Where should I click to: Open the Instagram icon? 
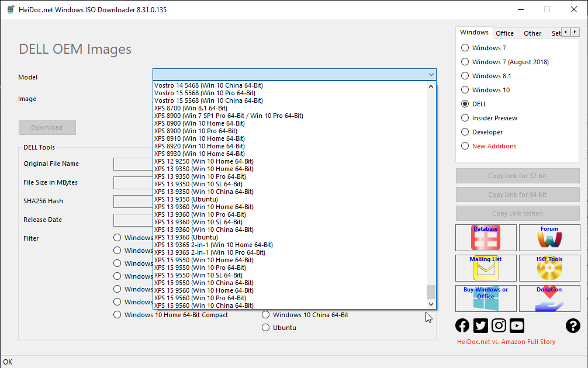tap(499, 326)
